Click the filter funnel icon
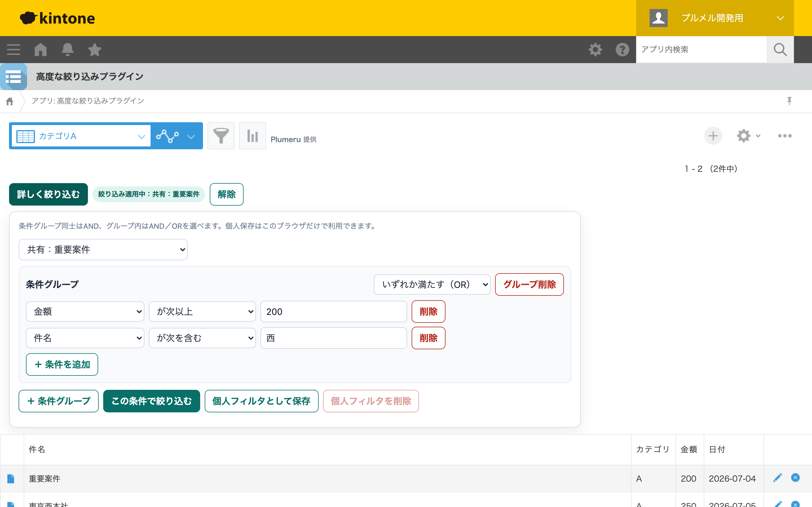Image resolution: width=812 pixels, height=507 pixels. tap(221, 136)
